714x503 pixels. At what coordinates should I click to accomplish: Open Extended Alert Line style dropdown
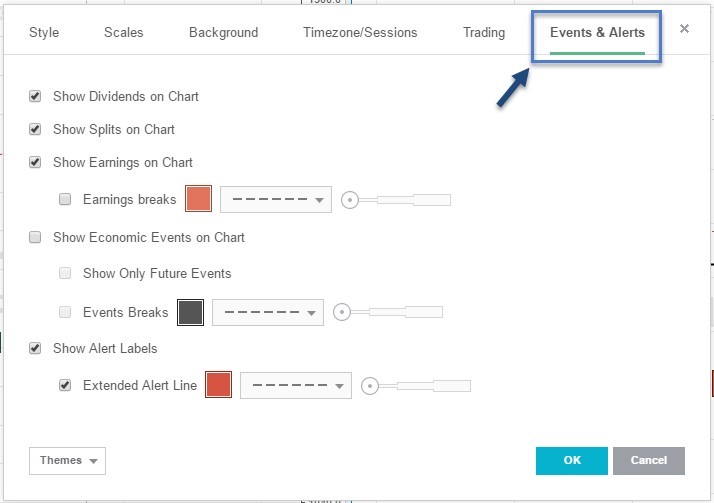tap(296, 385)
